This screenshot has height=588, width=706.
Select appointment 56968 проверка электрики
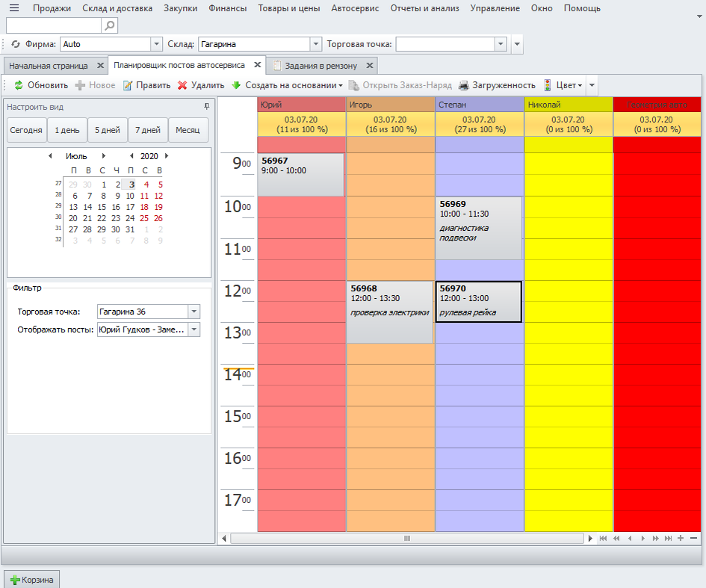point(390,312)
